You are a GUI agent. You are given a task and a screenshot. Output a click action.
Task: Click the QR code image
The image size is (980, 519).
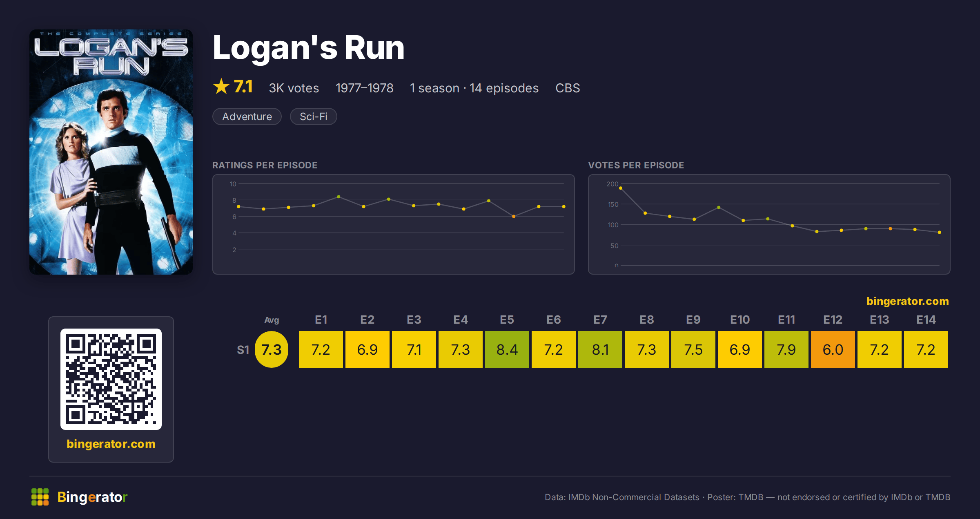[111, 379]
